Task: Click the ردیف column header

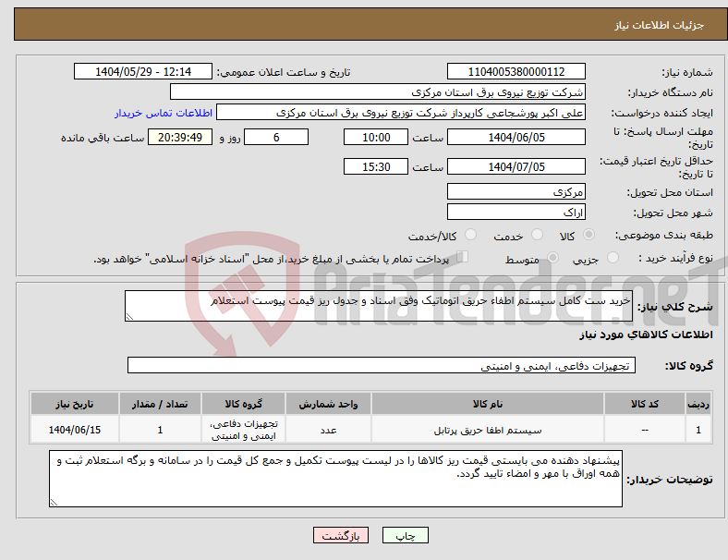Action: point(698,404)
